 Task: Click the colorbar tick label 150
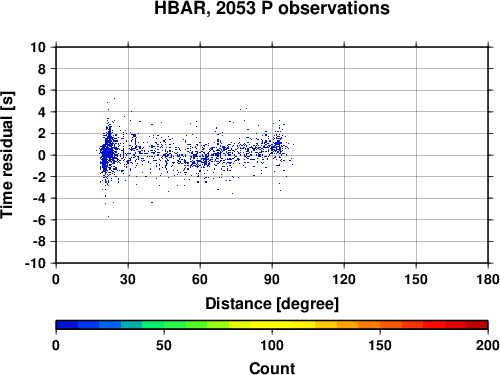[380, 345]
